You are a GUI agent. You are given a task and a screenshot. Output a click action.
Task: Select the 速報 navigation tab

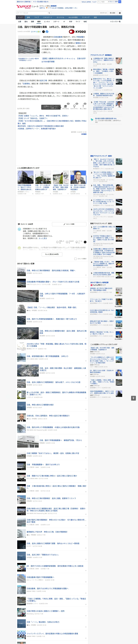click(28, 17)
